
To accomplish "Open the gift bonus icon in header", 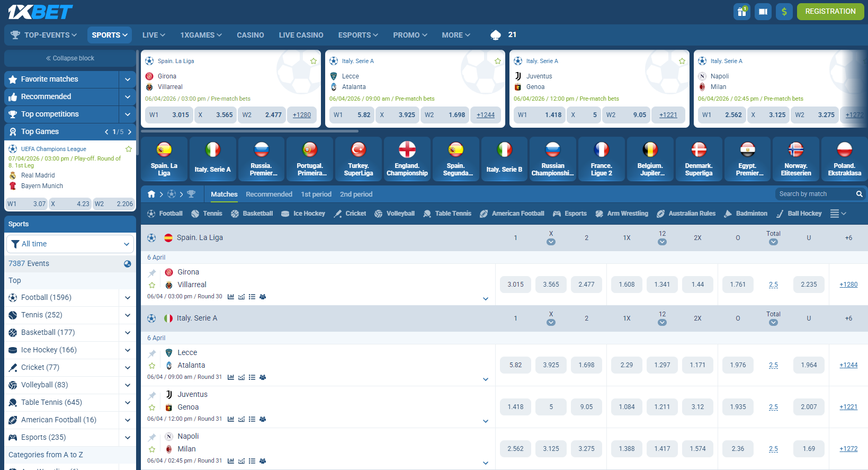I will [x=742, y=11].
